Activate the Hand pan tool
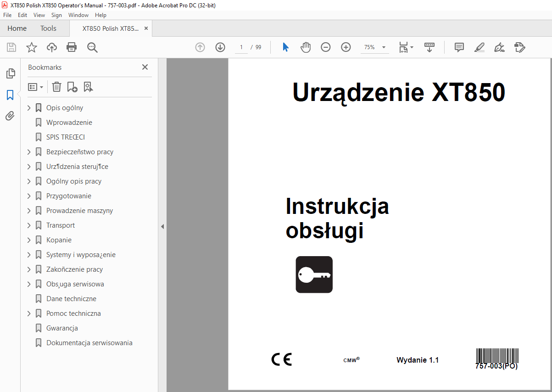552x392 pixels. 306,47
